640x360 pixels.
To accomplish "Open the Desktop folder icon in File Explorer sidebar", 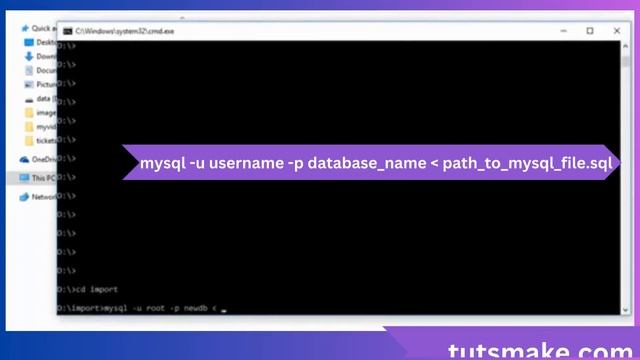I will point(29,42).
